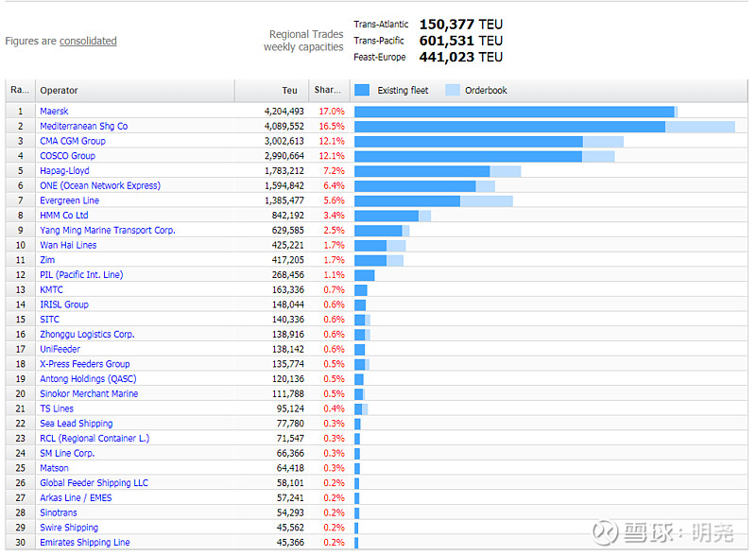Open Emirates Shipping Line link

click(x=85, y=543)
